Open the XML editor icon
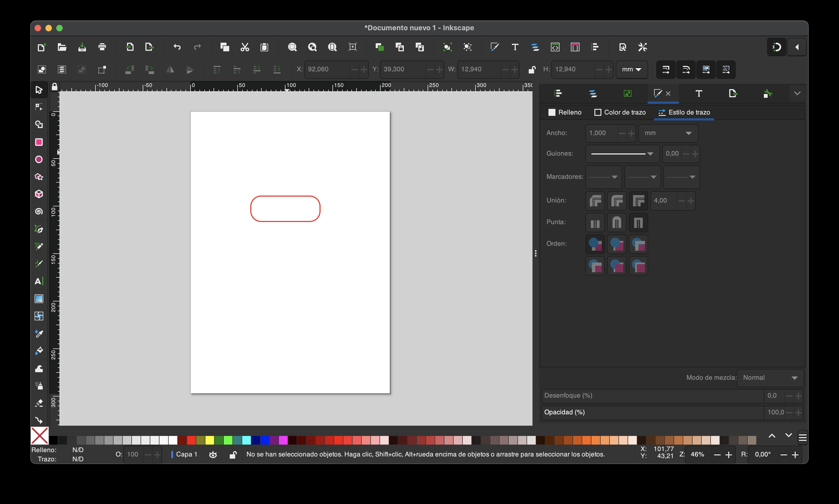The image size is (839, 504). coord(555,47)
